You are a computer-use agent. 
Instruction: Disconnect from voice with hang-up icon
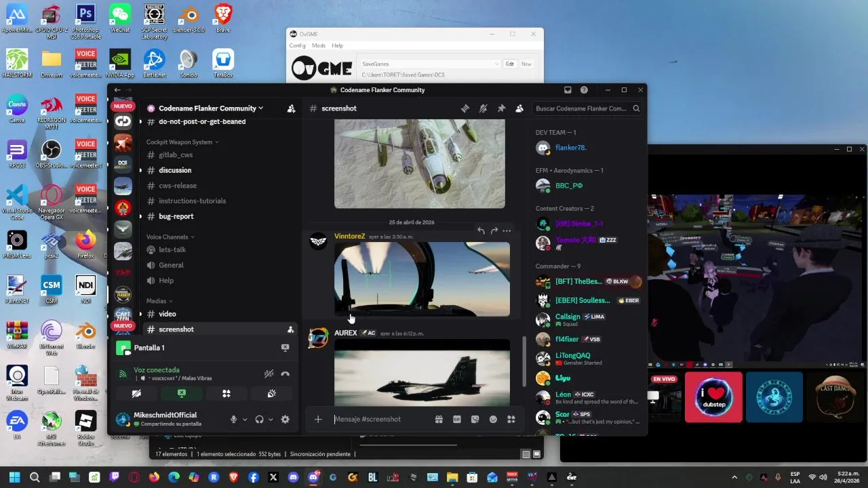pyautogui.click(x=285, y=373)
